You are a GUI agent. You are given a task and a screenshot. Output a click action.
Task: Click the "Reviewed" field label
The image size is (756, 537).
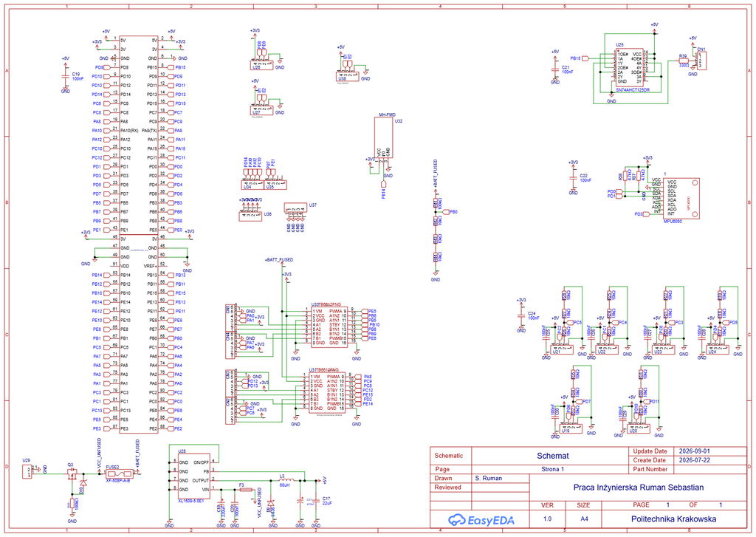pyautogui.click(x=447, y=488)
